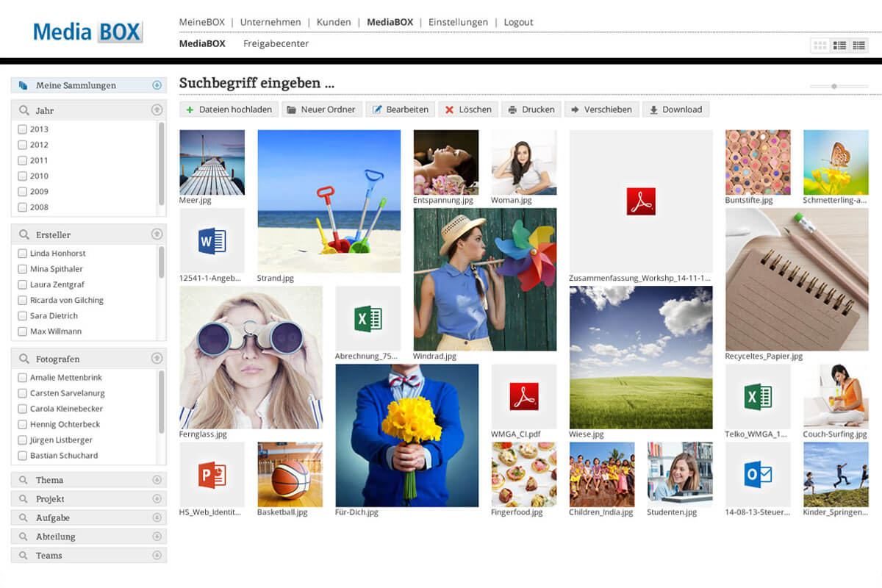Open the Einstellungen menu item

(x=458, y=22)
